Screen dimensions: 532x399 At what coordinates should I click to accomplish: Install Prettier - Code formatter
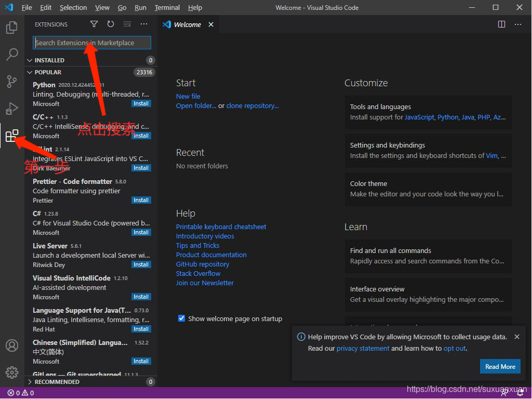[141, 200]
